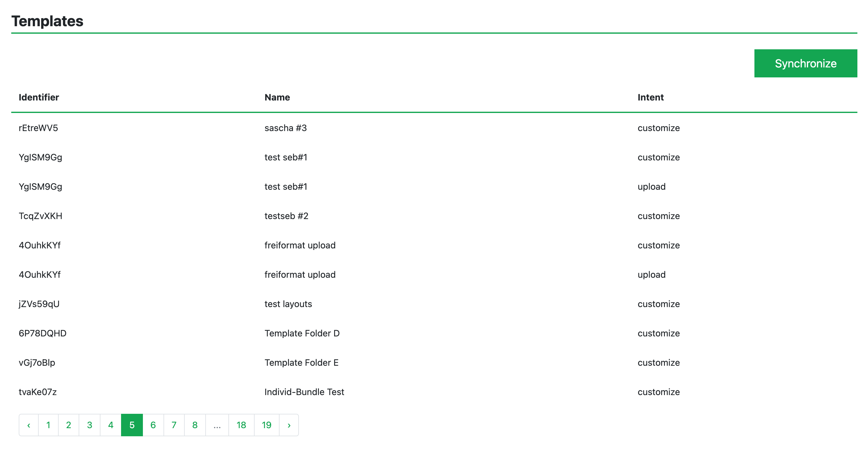
Task: Jump to page 18
Action: 241,425
